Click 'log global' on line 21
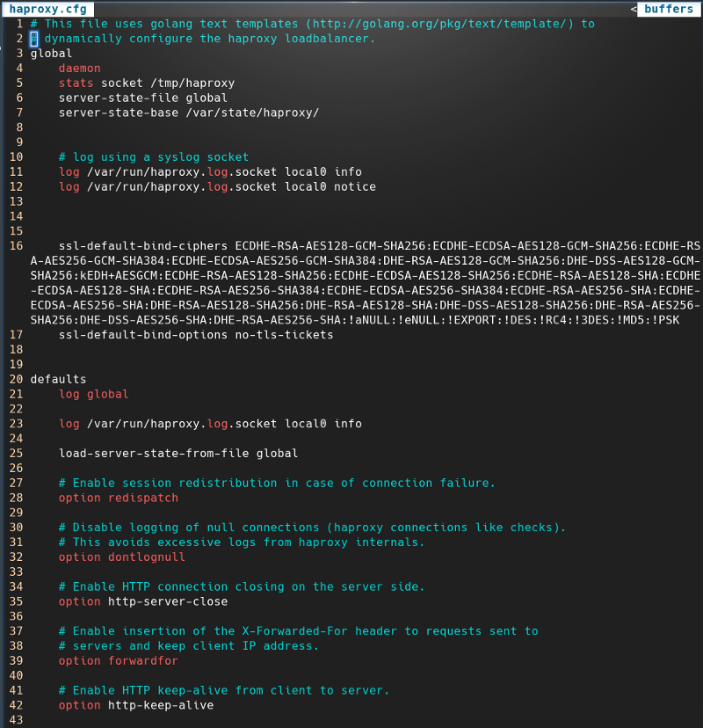 point(93,394)
